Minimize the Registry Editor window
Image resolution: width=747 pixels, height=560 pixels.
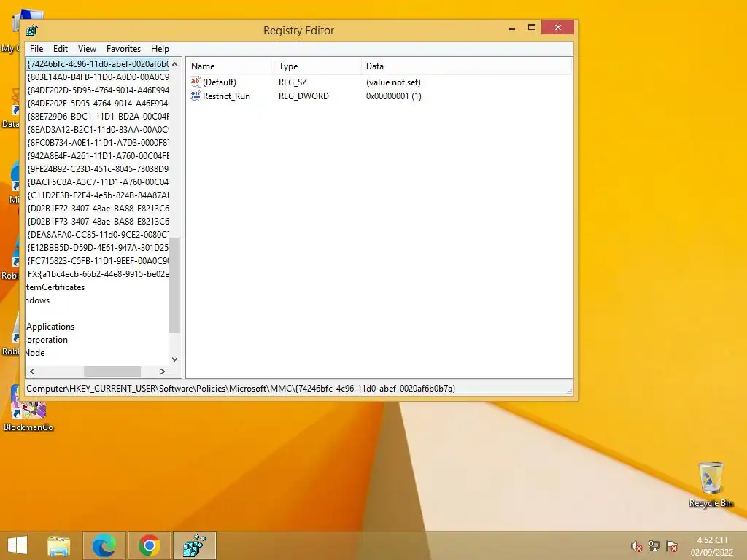coord(512,28)
